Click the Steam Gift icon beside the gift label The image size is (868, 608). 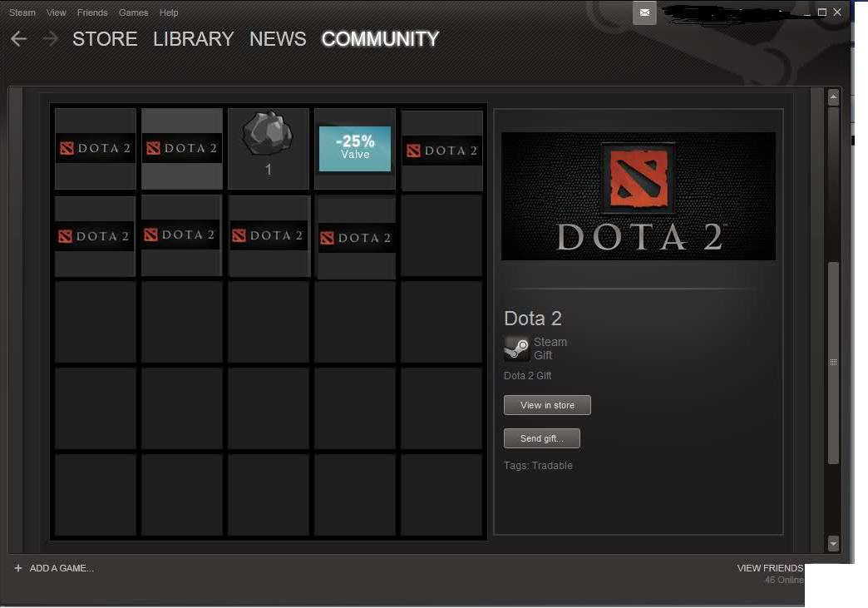coord(515,348)
